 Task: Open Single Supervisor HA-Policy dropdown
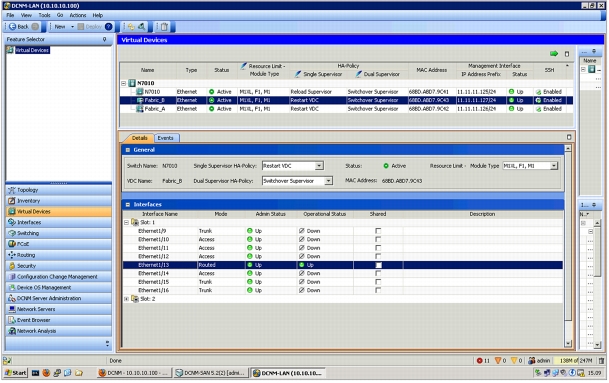(319, 166)
